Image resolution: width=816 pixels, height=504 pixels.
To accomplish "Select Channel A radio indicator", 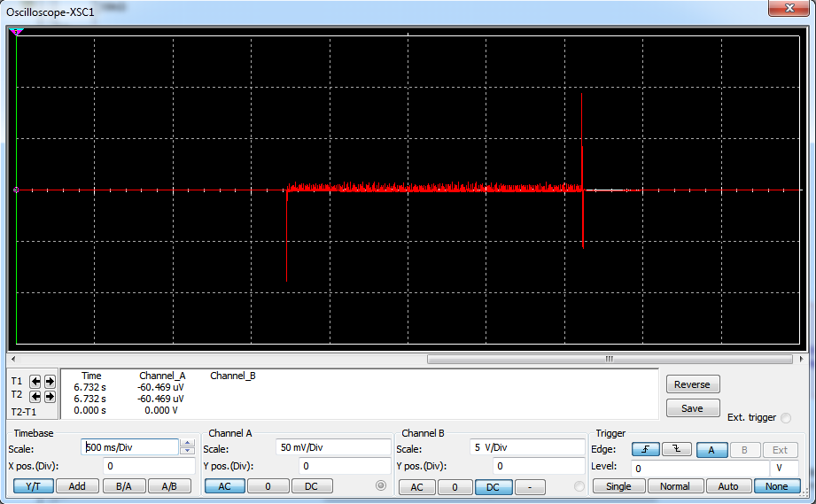I will coord(381,485).
